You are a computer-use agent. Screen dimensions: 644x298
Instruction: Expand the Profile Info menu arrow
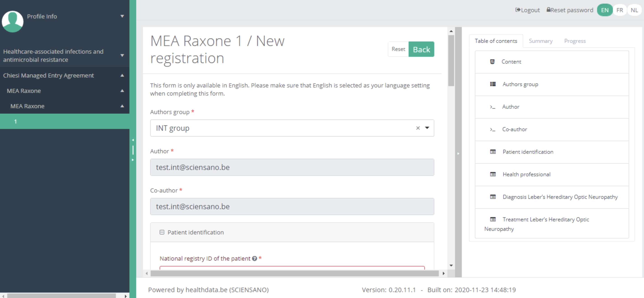(122, 16)
